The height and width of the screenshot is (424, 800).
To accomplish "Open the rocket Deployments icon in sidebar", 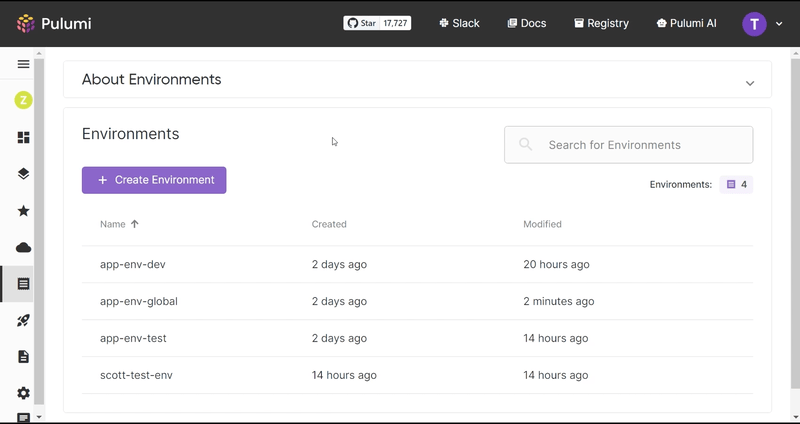I will point(23,320).
